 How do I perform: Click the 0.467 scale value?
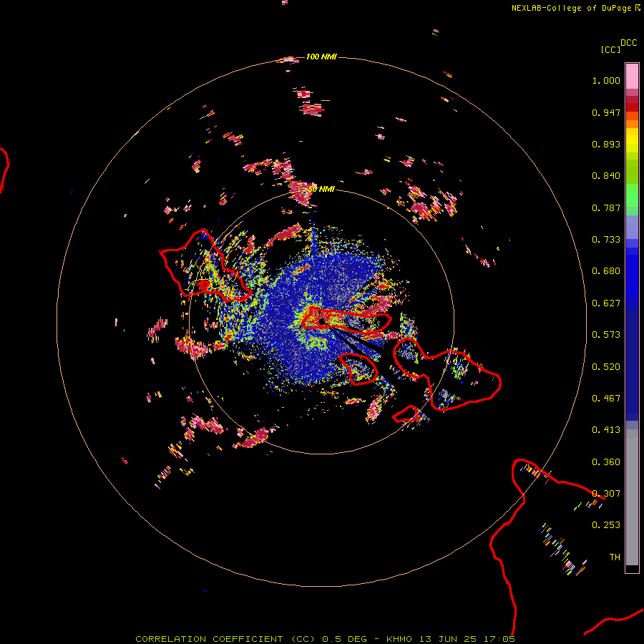(x=606, y=399)
